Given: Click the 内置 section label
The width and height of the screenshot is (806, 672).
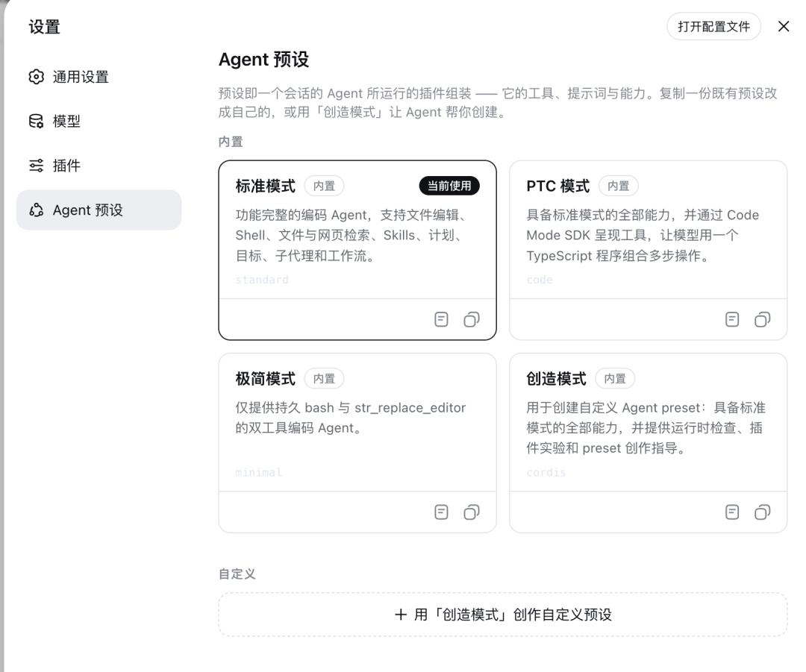Looking at the screenshot, I should coord(231,142).
